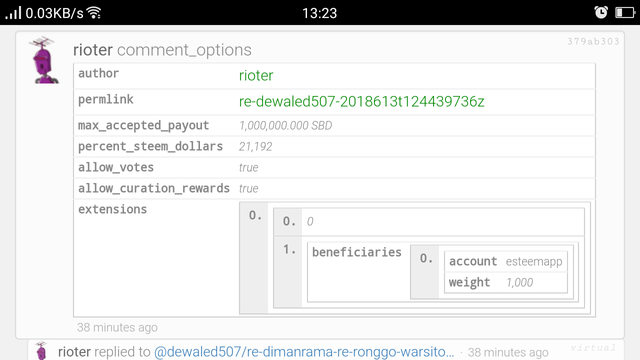This screenshot has width=640, height=360.
Task: Tap the 0.03KB/s network speed indicator
Action: click(x=54, y=13)
